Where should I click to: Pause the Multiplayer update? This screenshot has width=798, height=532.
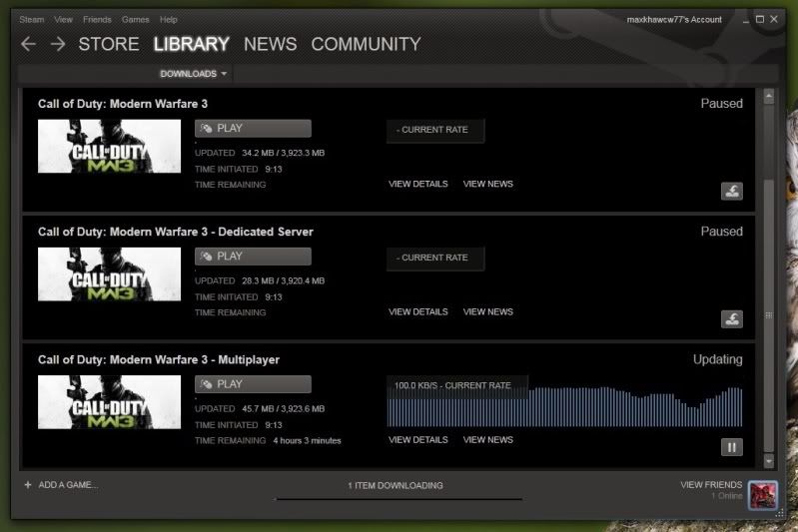tap(731, 447)
